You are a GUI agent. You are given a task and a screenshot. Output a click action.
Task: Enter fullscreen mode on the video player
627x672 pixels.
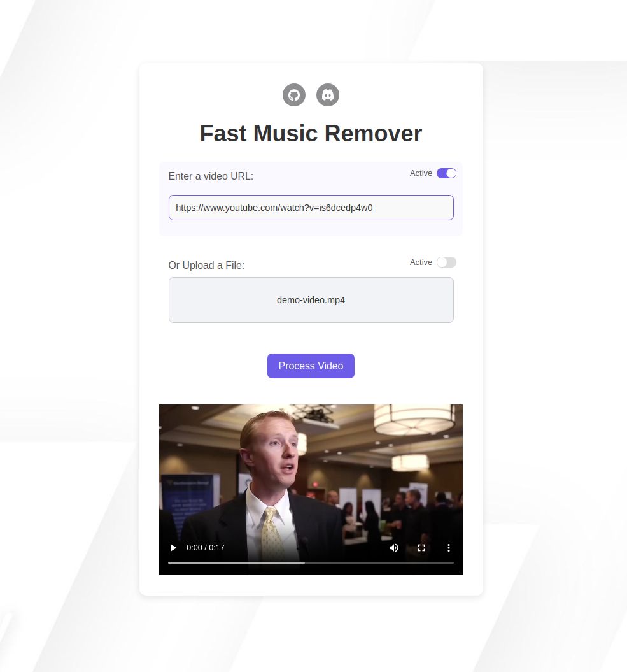pos(421,548)
